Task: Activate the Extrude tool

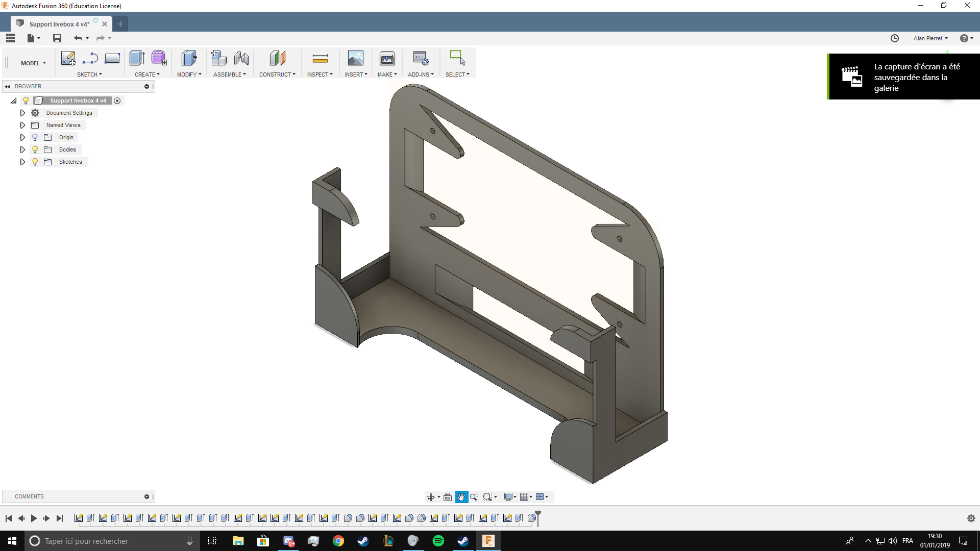Action: click(137, 58)
